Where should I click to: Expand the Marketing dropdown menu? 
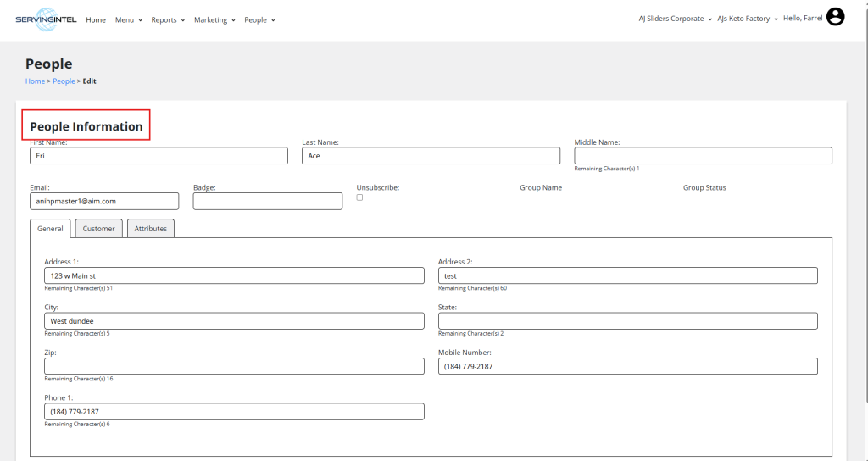click(x=214, y=20)
